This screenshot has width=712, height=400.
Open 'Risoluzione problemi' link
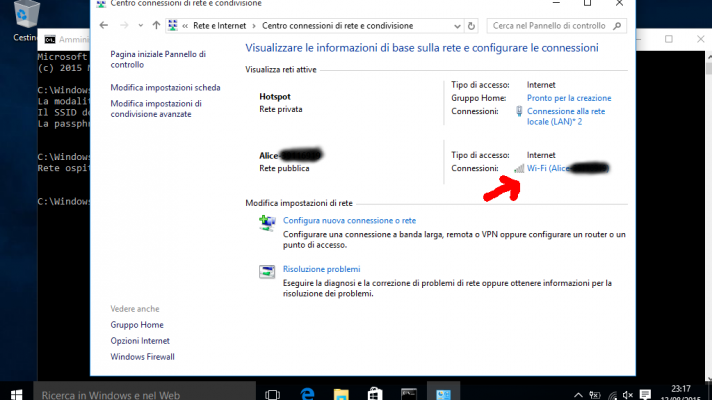pos(321,269)
